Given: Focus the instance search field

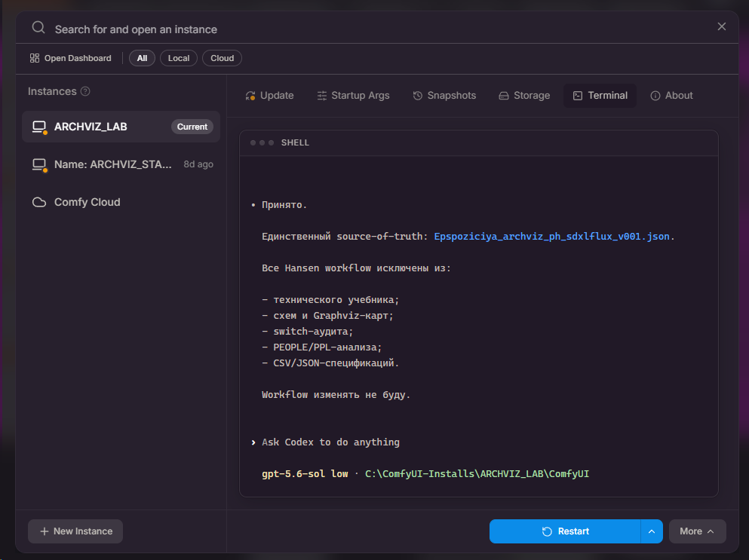Looking at the screenshot, I should [x=373, y=29].
